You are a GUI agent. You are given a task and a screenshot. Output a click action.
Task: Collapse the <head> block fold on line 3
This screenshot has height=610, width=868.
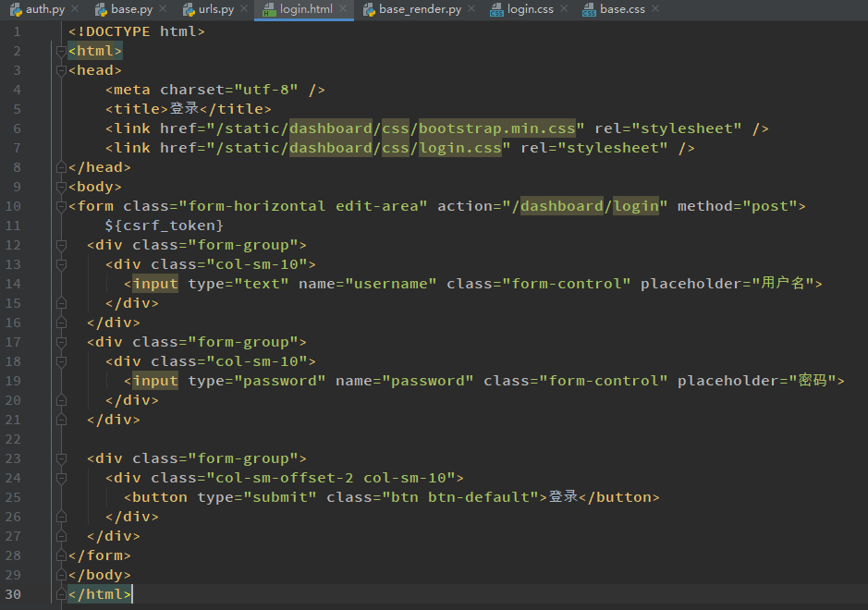point(61,71)
